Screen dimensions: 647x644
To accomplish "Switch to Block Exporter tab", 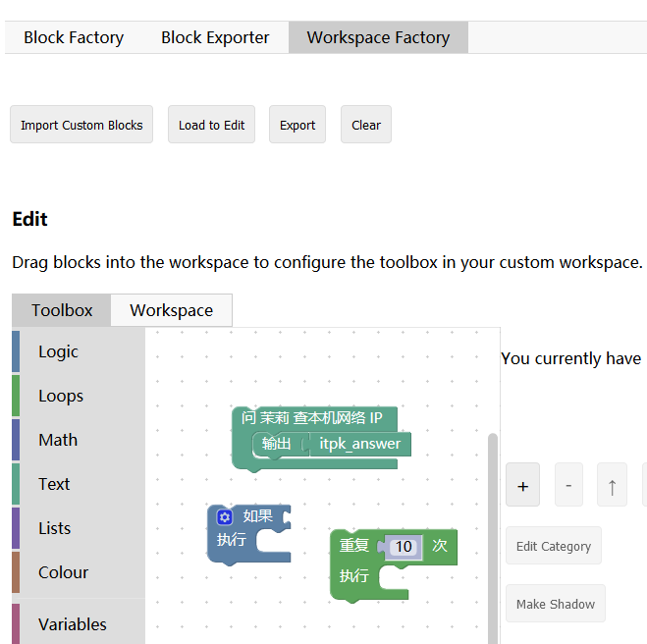I will pos(215,37).
